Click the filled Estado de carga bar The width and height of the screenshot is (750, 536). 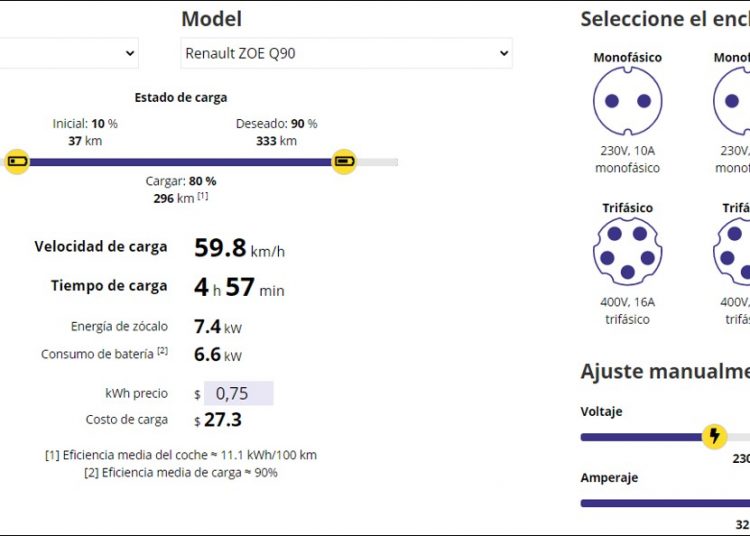(x=180, y=162)
